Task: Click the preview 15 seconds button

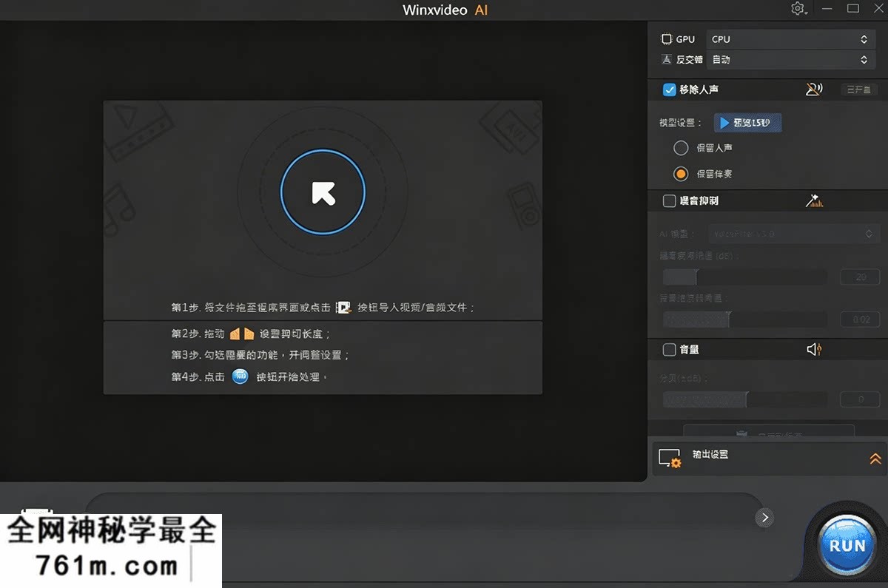Action: click(x=747, y=123)
